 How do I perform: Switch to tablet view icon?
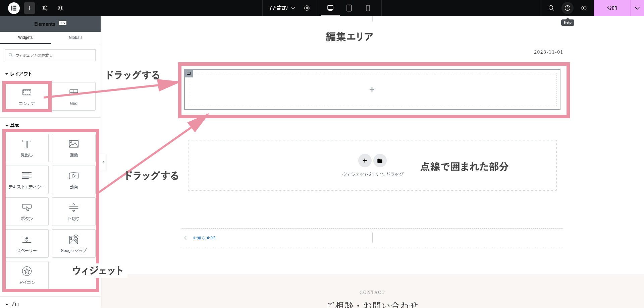[349, 8]
